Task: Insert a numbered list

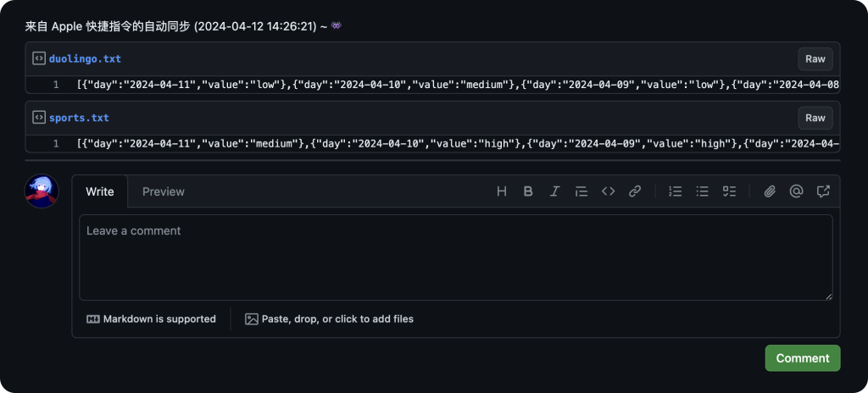Action: 676,191
